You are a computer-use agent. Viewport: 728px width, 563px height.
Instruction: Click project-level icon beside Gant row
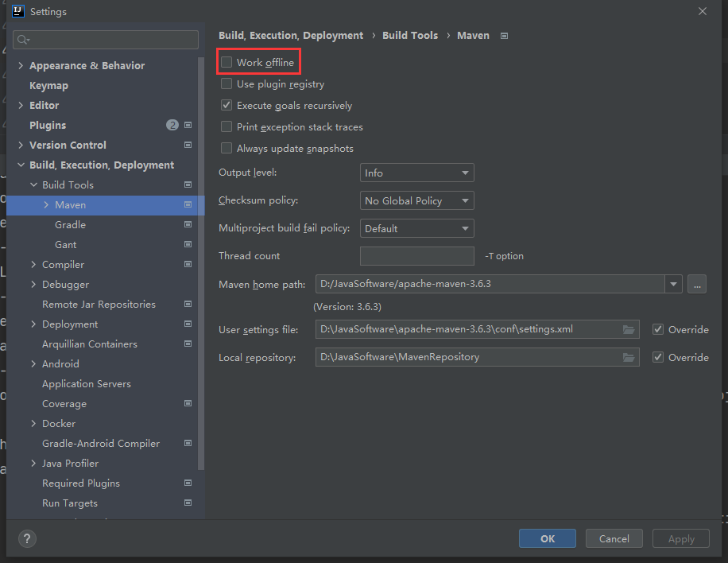click(x=188, y=244)
